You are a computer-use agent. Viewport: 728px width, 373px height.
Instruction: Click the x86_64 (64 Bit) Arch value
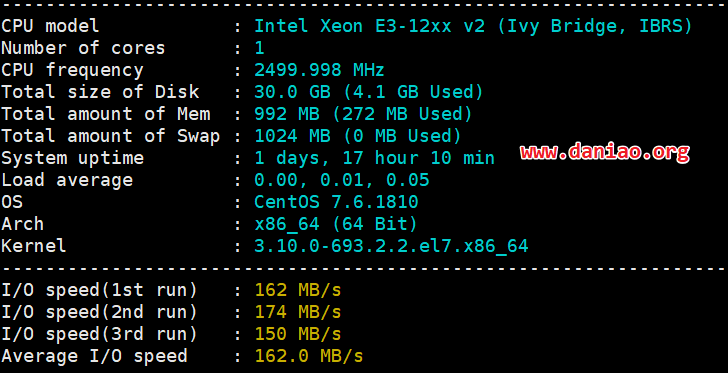pos(336,224)
